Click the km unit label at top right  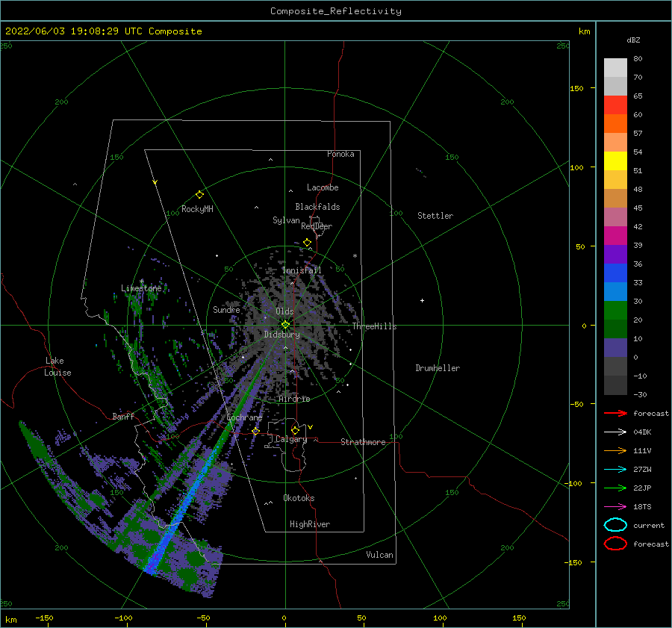click(584, 31)
